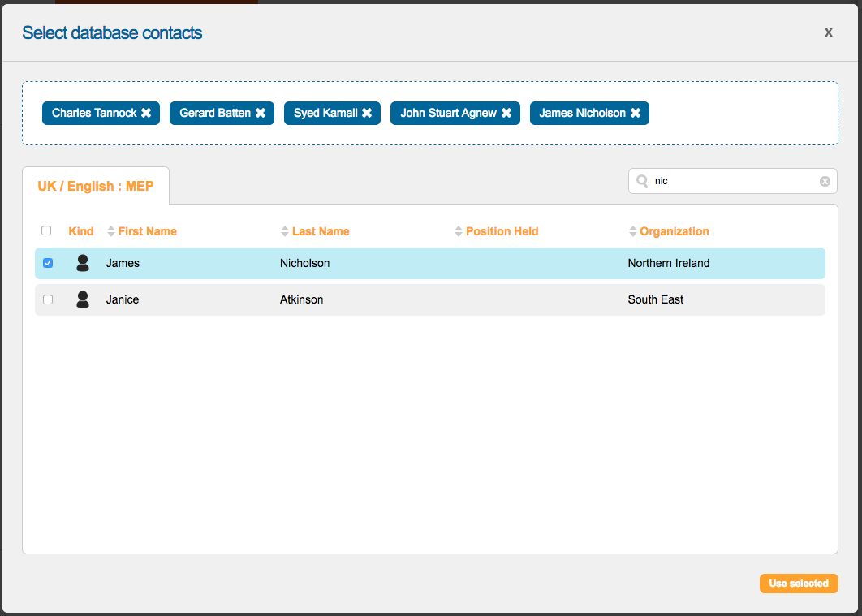Select the UK / English : MEP tab

coord(96,186)
